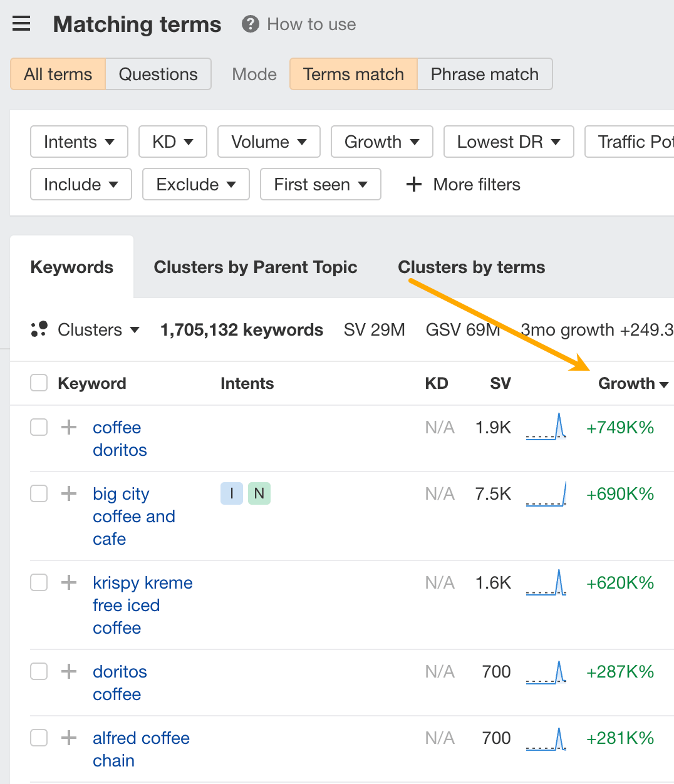Toggle the select-all keywords checkbox
674x784 pixels.
pos(38,383)
